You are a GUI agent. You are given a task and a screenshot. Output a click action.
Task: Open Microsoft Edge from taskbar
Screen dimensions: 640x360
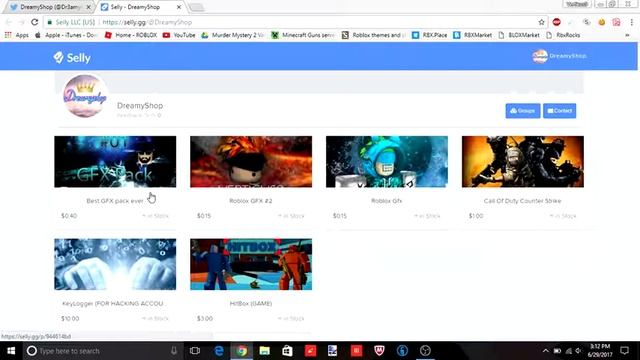(219, 351)
